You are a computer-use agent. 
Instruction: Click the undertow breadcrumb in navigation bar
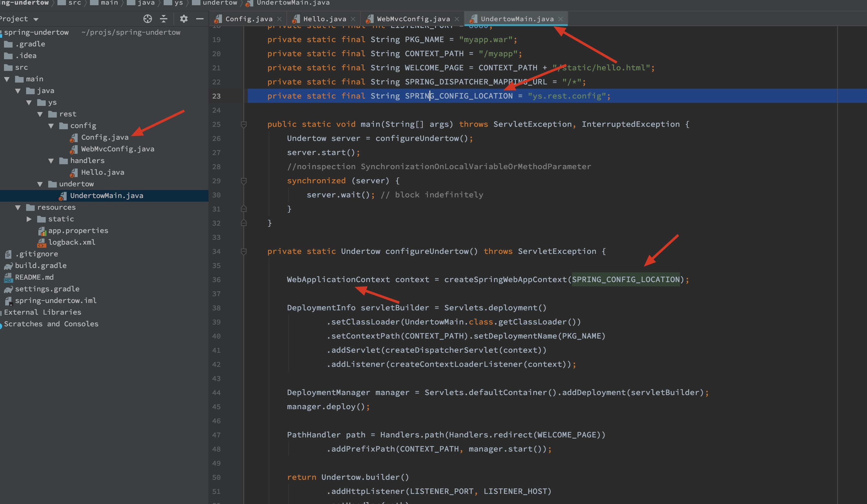tap(220, 3)
